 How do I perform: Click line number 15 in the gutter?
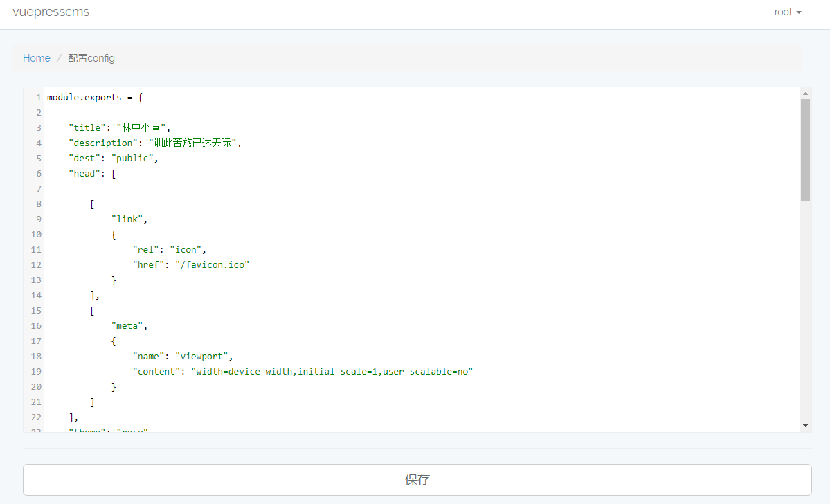point(36,310)
